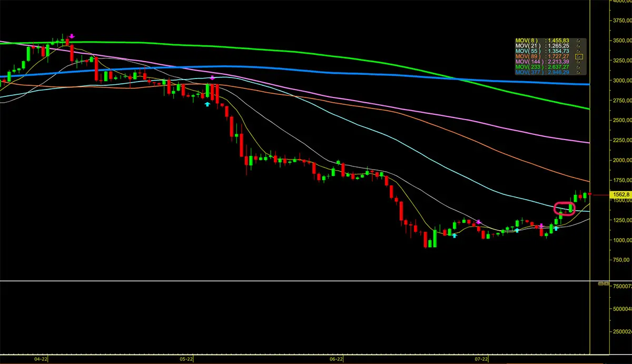
Task: Toggle the MOV(377) checkmark in the legend
Action: pos(578,72)
